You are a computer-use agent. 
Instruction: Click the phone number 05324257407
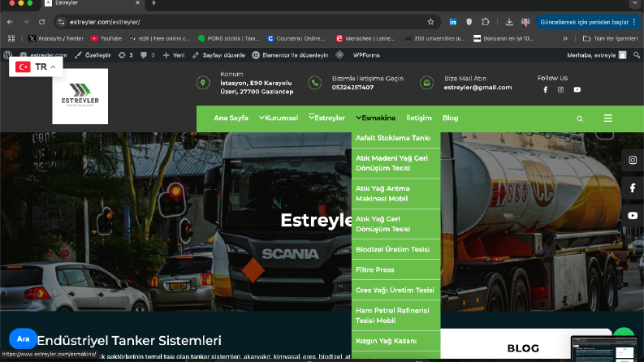click(352, 88)
